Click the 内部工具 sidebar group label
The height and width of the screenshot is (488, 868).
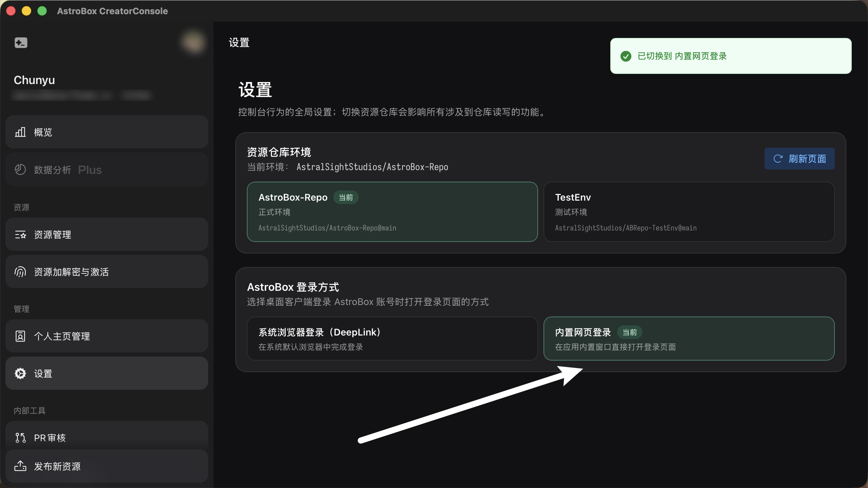coord(29,410)
